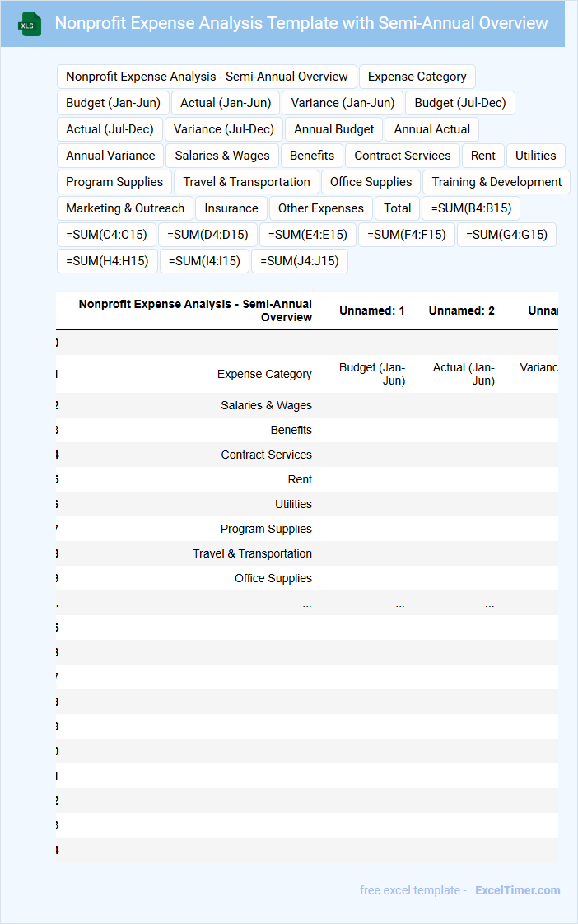The width and height of the screenshot is (578, 924).
Task: Select the =SUM(F4:F15) formula tag
Action: (407, 235)
